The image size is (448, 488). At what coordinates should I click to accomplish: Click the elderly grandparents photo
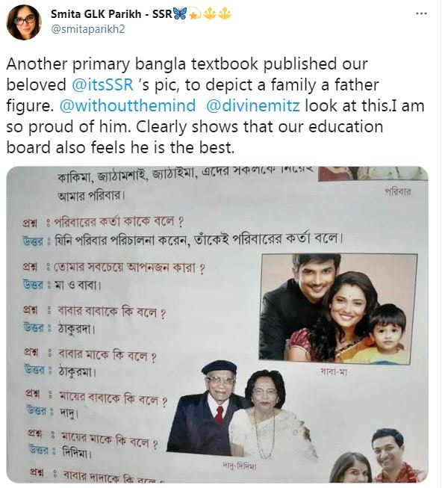(x=240, y=410)
